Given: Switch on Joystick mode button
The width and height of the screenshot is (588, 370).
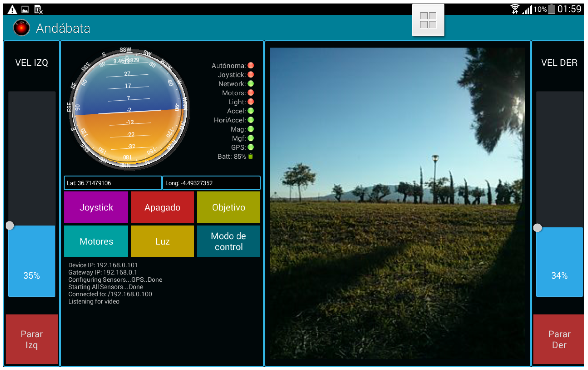Looking at the screenshot, I should [x=96, y=207].
